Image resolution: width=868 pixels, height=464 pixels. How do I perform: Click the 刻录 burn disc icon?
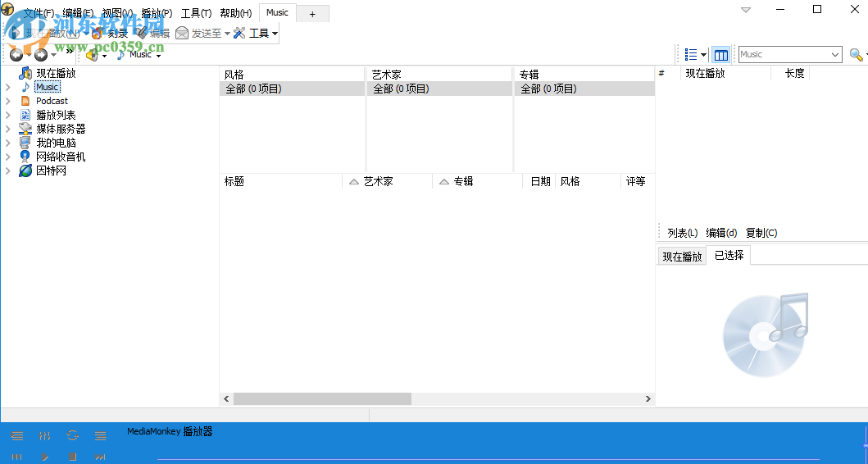pyautogui.click(x=98, y=34)
